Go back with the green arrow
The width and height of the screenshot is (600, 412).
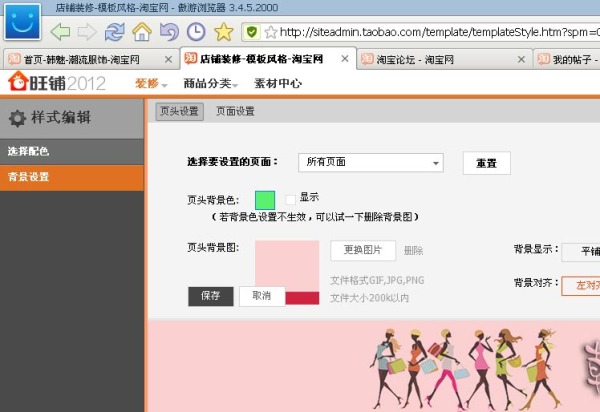click(x=60, y=32)
